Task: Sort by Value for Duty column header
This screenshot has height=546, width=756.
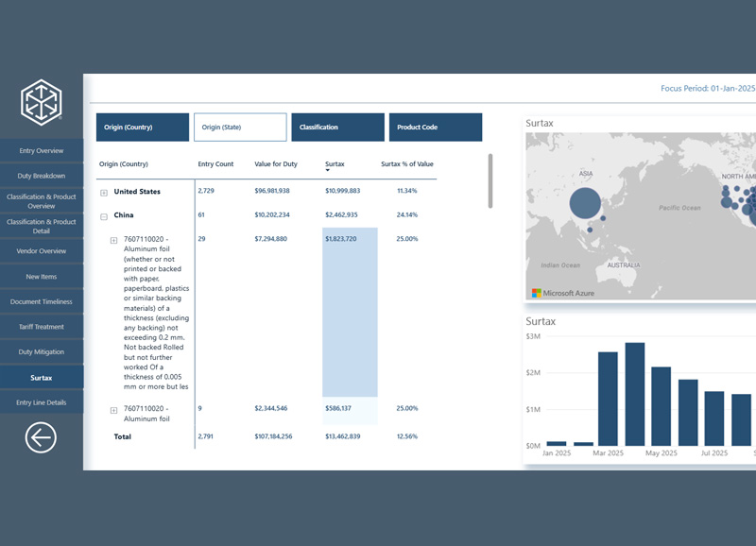Action: tap(276, 164)
